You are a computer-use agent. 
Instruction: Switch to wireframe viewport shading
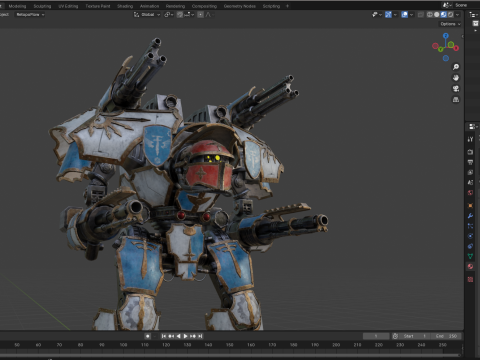click(x=430, y=15)
